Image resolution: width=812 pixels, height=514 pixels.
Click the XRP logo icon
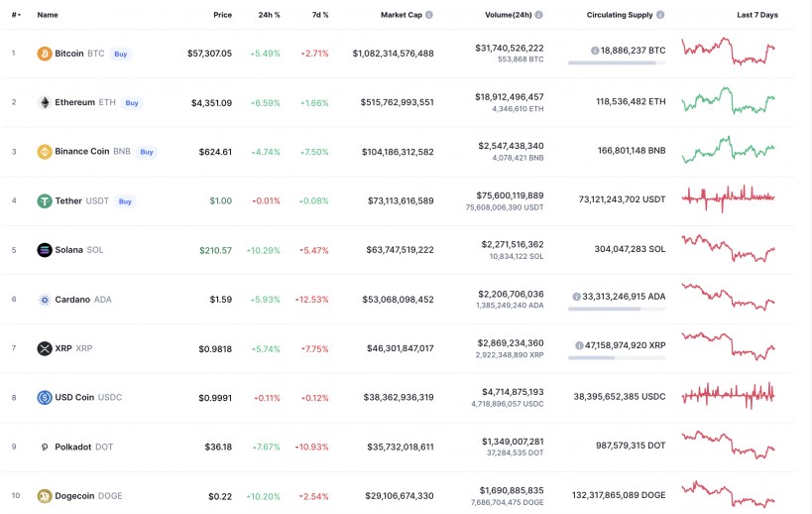click(x=45, y=348)
